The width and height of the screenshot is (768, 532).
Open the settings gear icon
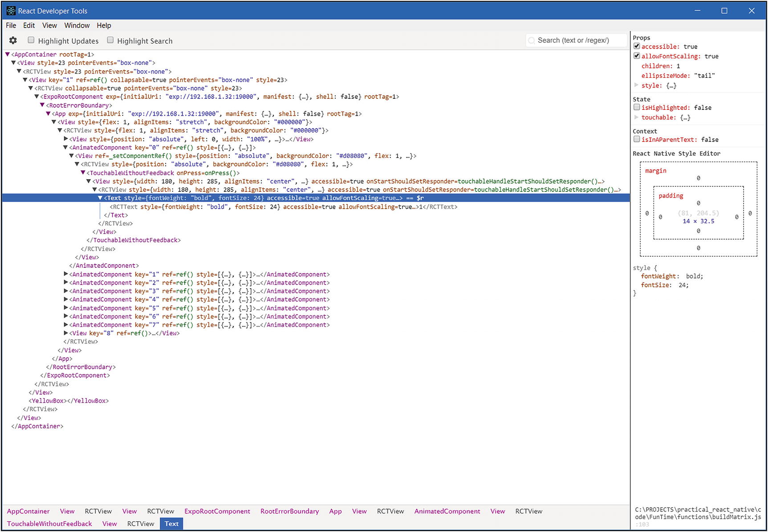point(12,40)
